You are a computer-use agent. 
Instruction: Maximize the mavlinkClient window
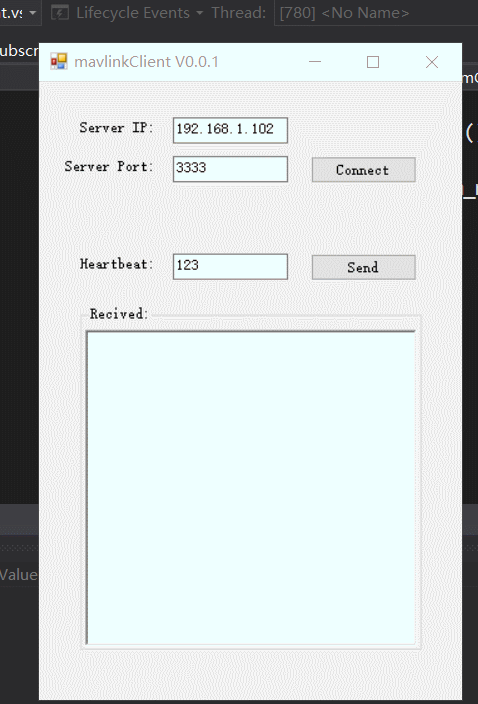click(373, 62)
